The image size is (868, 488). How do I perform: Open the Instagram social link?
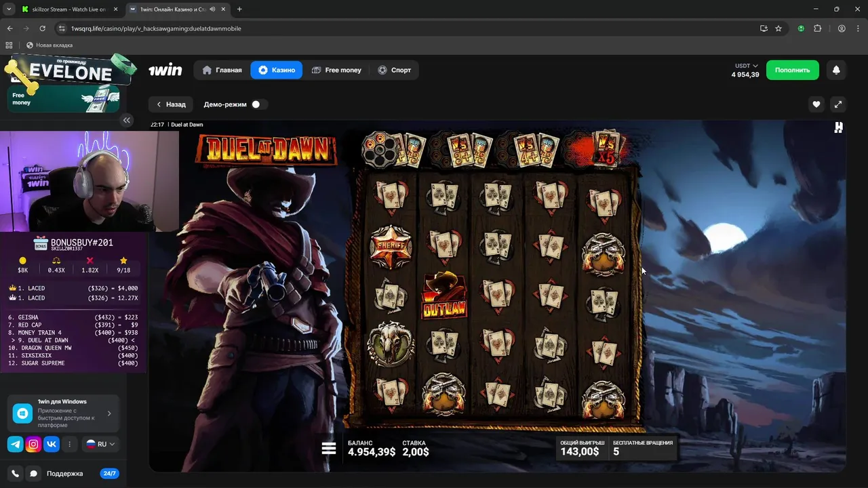pos(33,445)
